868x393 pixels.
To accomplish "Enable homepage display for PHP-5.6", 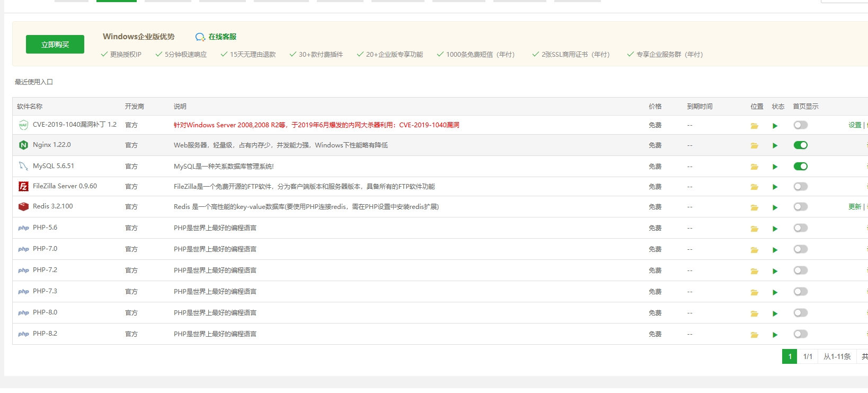I will point(801,228).
